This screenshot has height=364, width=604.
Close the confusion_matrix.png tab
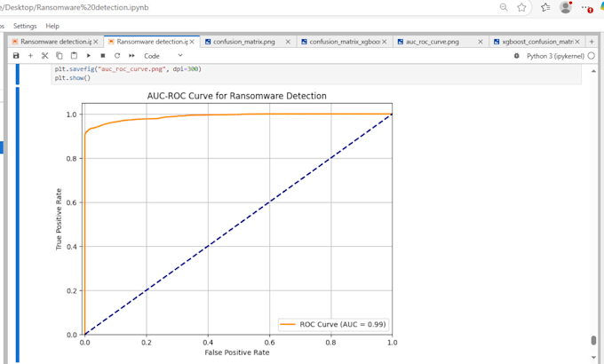(x=288, y=42)
